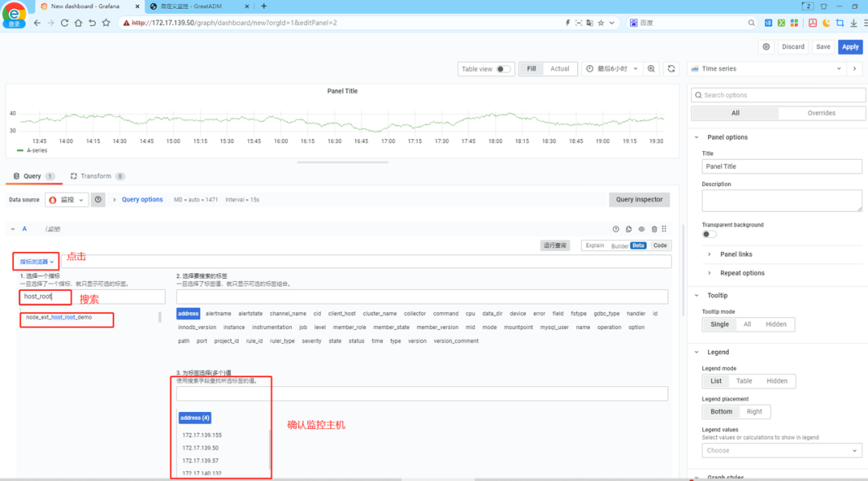Enable Transparent background switch
The width and height of the screenshot is (868, 481).
(709, 234)
